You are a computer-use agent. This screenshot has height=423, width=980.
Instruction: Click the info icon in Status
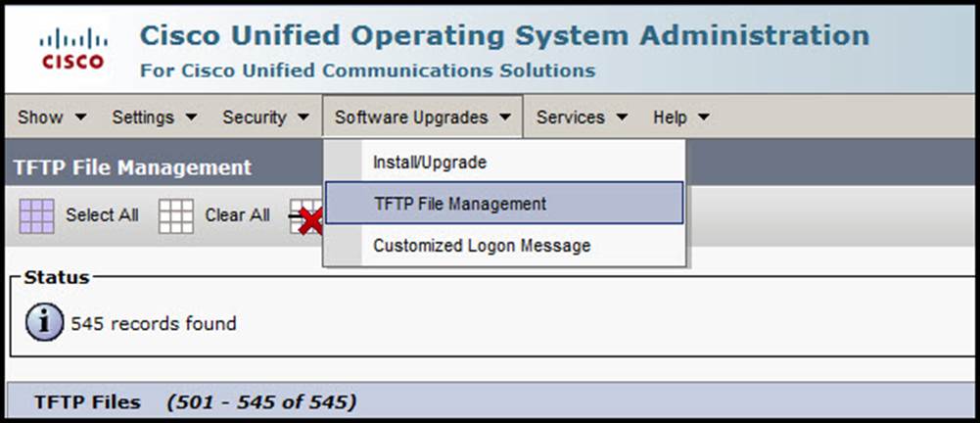(x=44, y=322)
